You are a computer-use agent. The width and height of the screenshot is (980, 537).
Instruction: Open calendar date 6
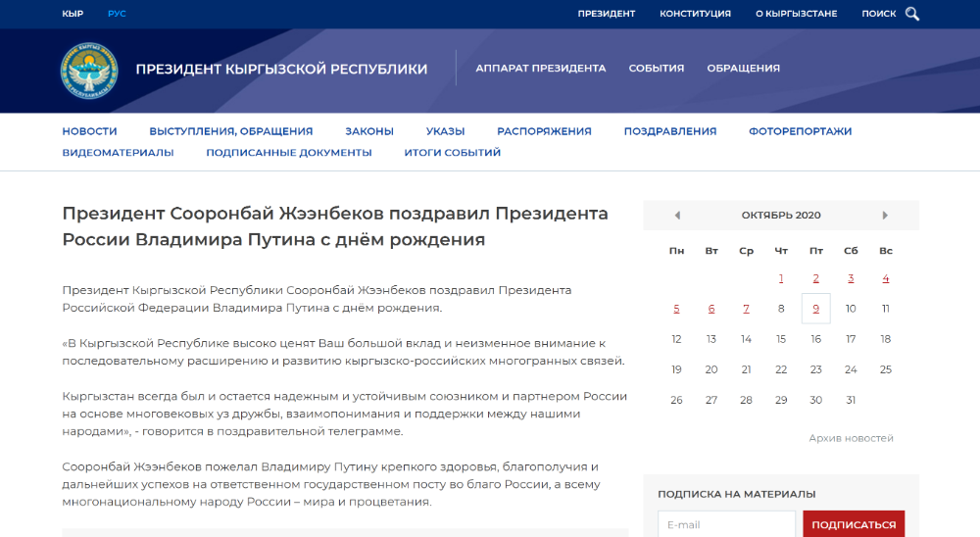click(x=711, y=309)
